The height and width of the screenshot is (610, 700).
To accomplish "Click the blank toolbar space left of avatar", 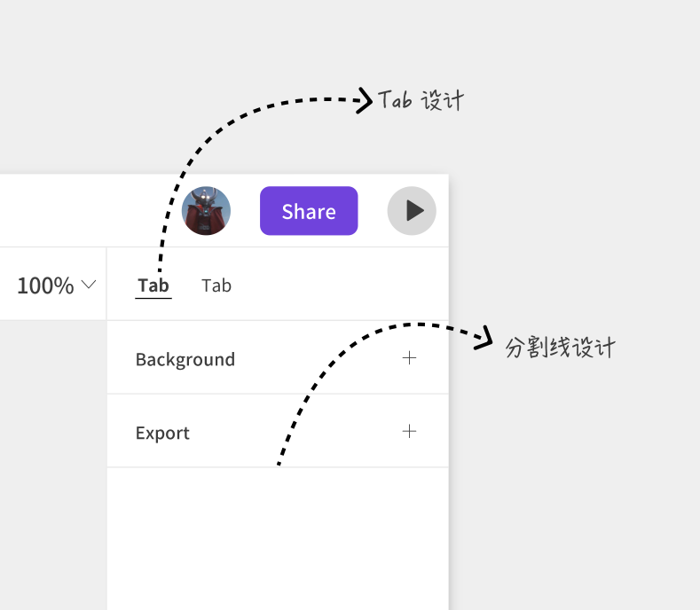I will [x=89, y=211].
